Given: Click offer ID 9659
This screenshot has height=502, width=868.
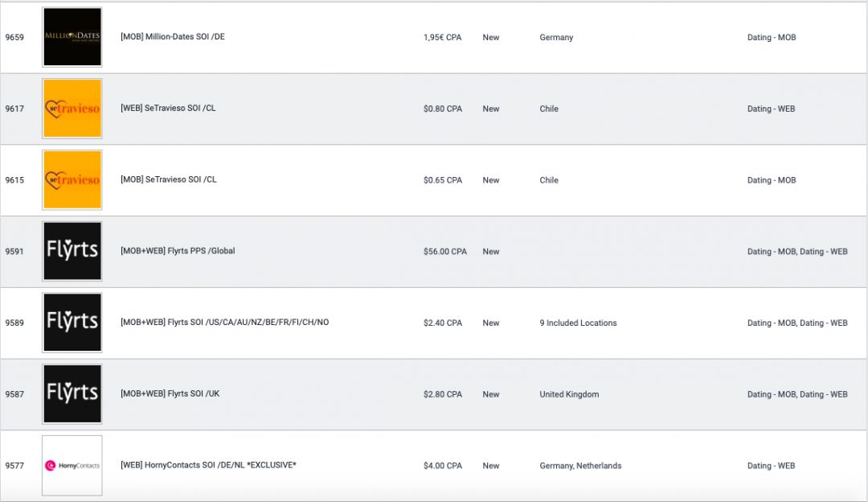Looking at the screenshot, I should pos(14,38).
